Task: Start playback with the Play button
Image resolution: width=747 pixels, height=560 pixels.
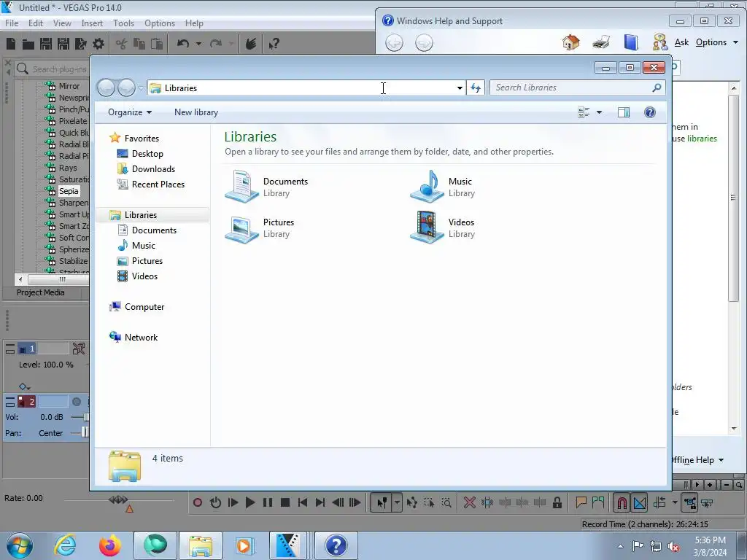Action: (250, 502)
